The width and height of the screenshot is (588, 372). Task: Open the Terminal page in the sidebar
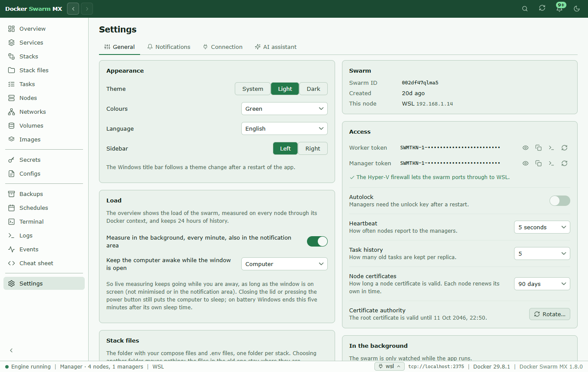[x=44, y=222]
